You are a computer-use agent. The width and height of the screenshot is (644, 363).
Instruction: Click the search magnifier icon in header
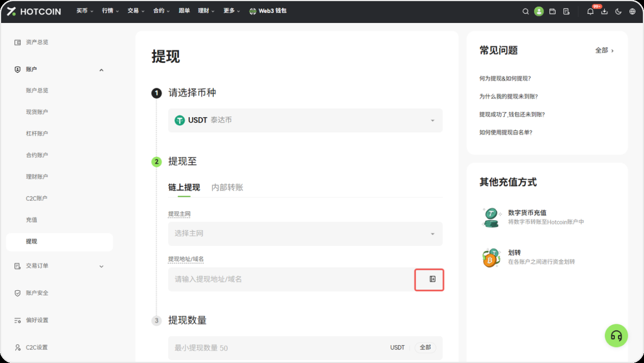[525, 11]
